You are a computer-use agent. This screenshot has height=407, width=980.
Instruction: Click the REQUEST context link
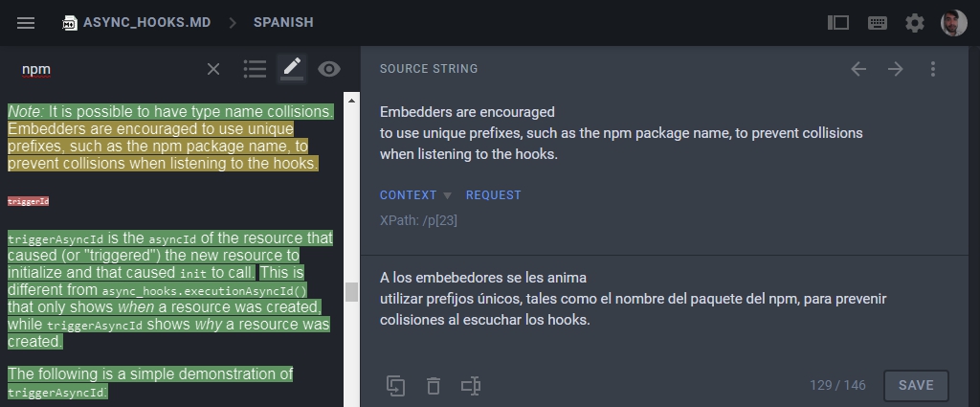pos(493,194)
